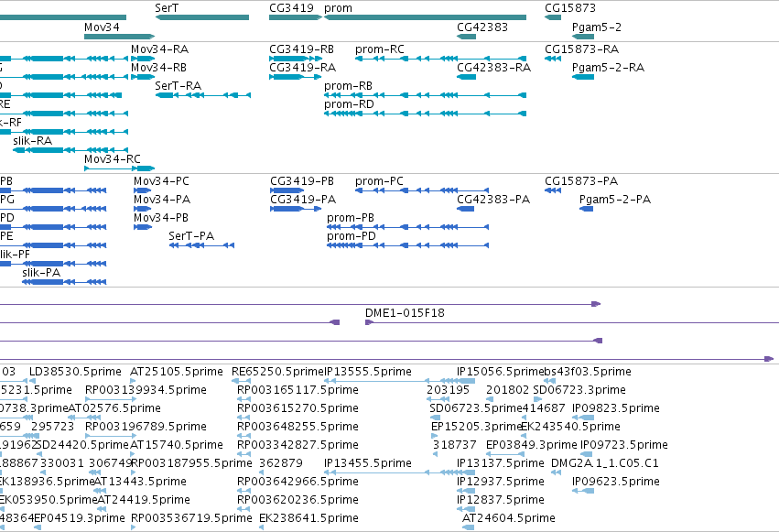
Task: Click the AT15740.5prime label
Action: (177, 445)
